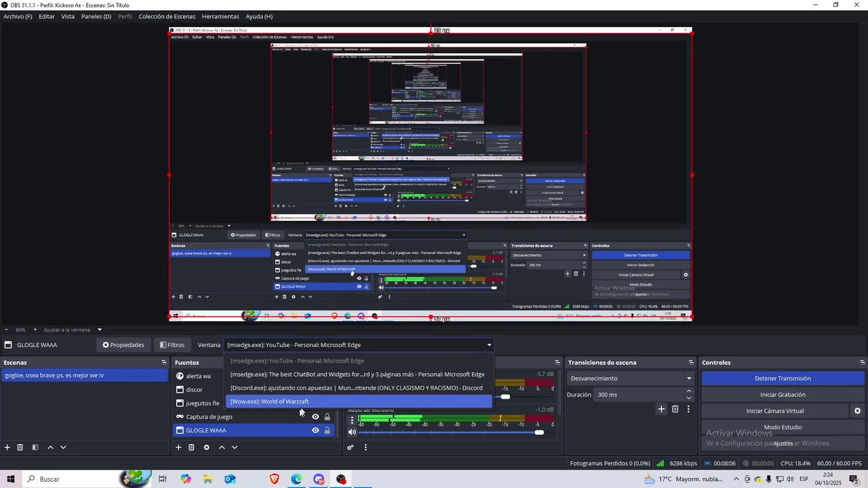The image size is (868, 488).
Task: Open the Paneles menu
Action: point(96,16)
